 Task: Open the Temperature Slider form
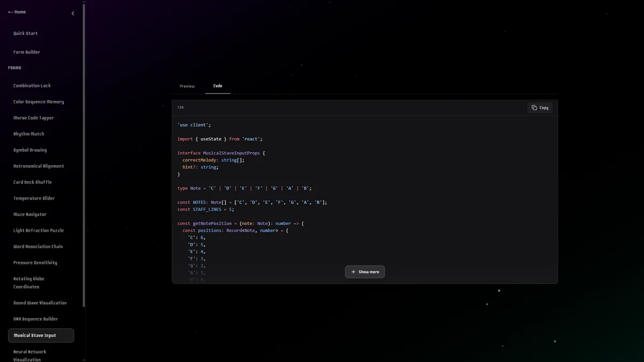pyautogui.click(x=34, y=198)
